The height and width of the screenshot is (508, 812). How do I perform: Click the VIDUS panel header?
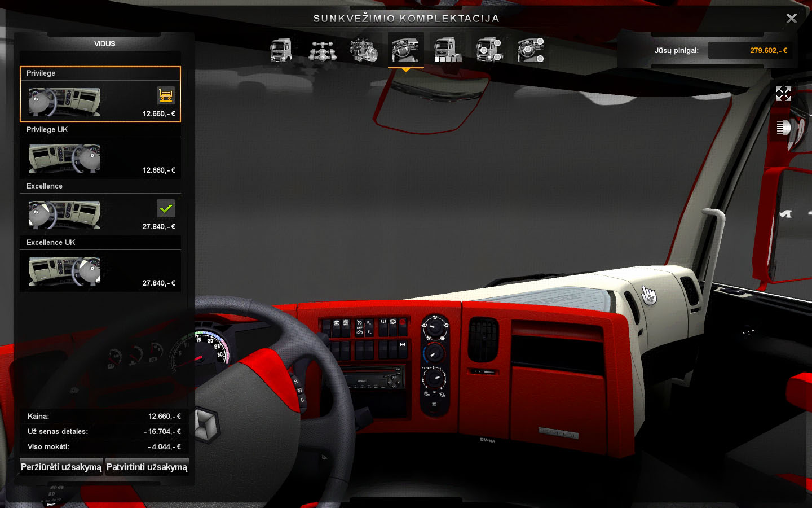pos(104,43)
